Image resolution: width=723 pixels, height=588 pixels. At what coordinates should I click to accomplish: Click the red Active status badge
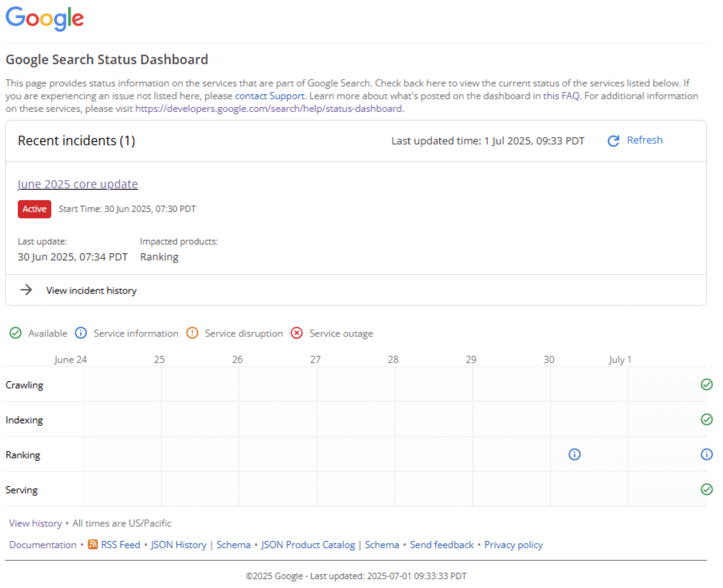coord(35,209)
